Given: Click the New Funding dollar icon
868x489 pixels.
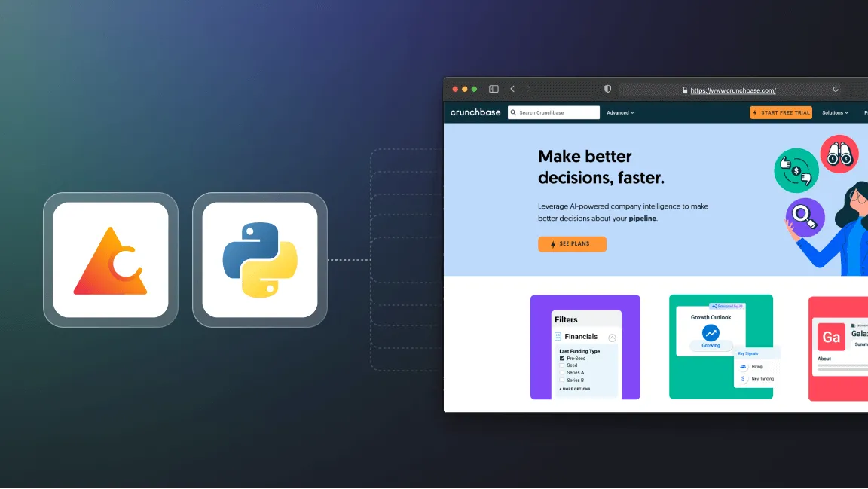Looking at the screenshot, I should coord(743,378).
